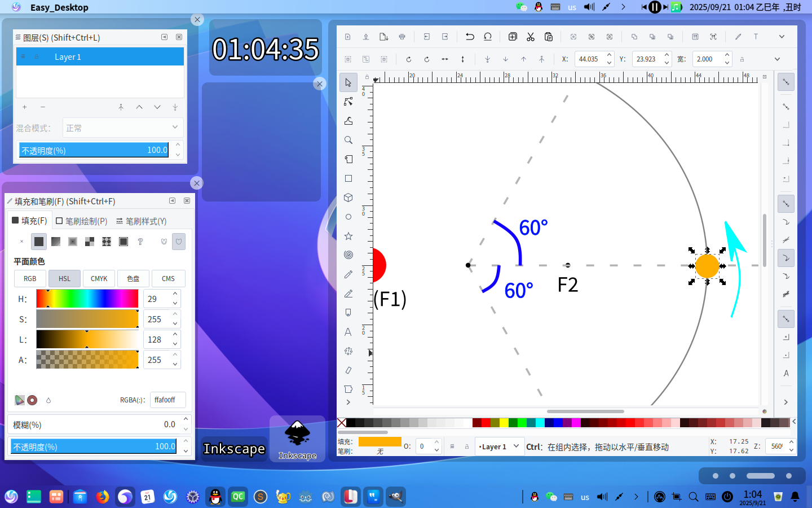The height and width of the screenshot is (508, 812).
Task: Switch to the 填充(F) tab
Action: coord(30,221)
